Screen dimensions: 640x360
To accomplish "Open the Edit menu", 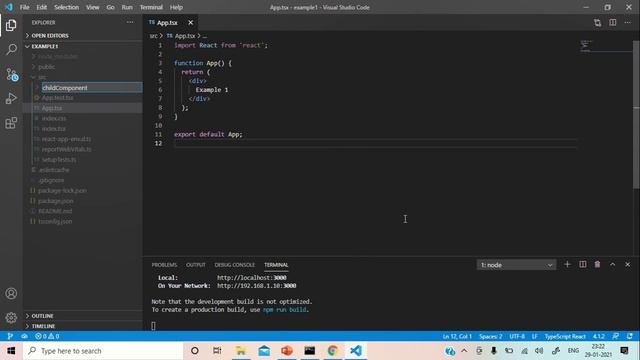I will click(41, 7).
